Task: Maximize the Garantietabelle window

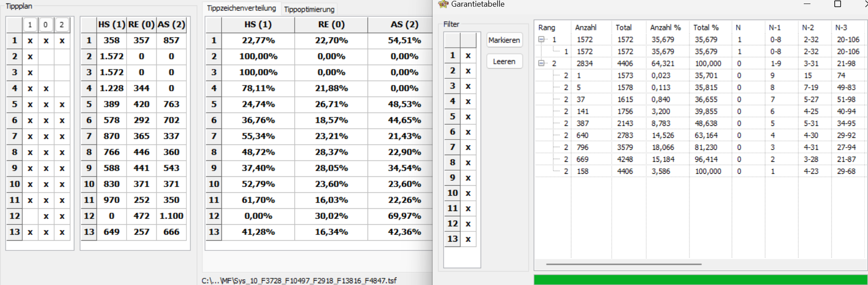Action: tap(837, 4)
